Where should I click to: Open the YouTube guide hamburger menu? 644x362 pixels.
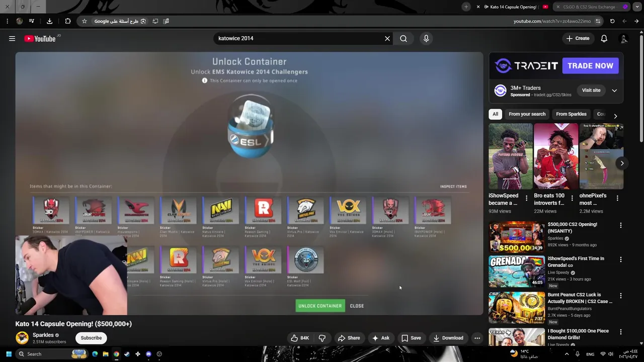tap(12, 38)
